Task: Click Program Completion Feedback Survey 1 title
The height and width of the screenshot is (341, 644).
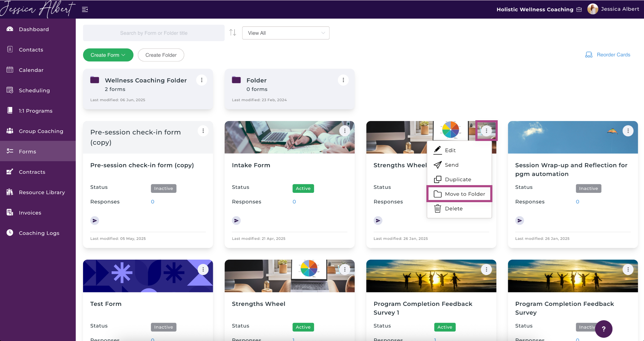Action: (x=423, y=308)
